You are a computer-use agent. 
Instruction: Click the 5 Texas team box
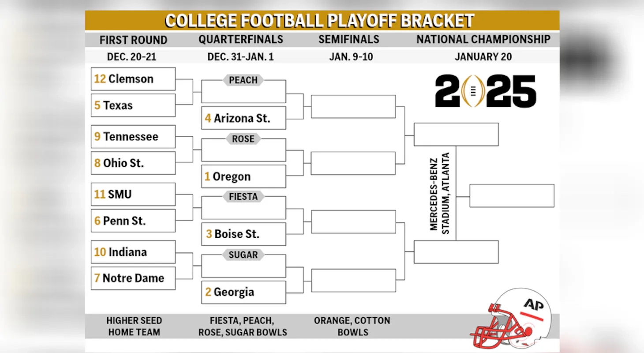pyautogui.click(x=133, y=105)
